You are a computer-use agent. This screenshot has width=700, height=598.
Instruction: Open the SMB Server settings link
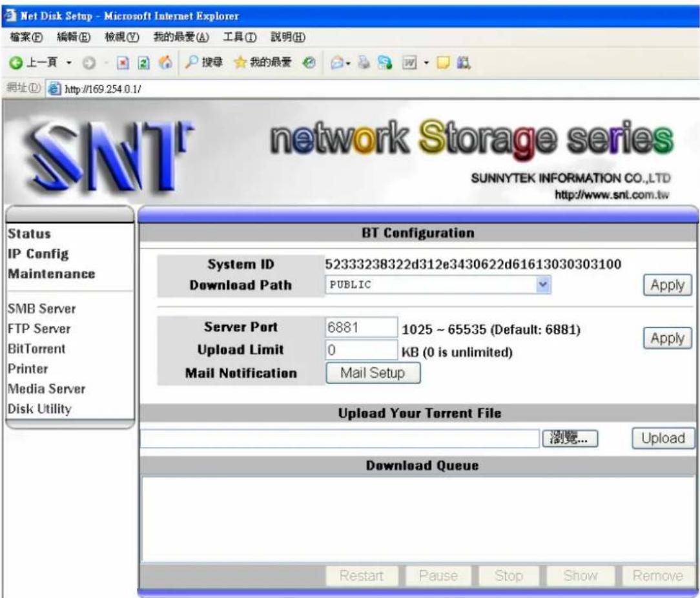[41, 309]
